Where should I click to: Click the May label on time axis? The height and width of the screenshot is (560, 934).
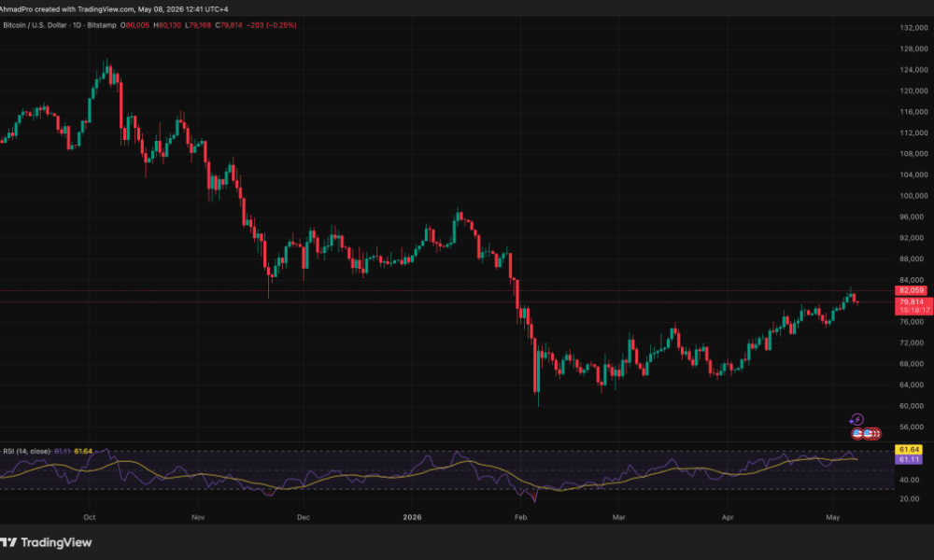833,517
